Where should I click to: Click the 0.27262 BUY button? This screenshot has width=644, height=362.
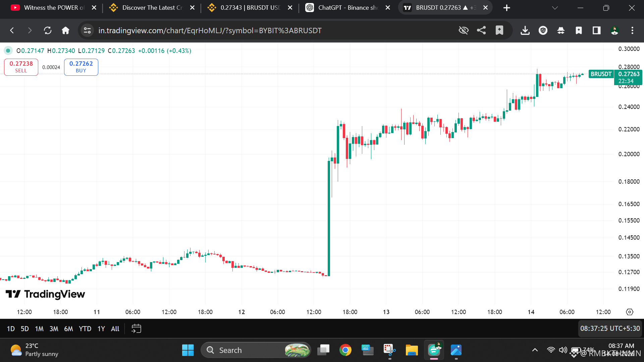pyautogui.click(x=81, y=67)
